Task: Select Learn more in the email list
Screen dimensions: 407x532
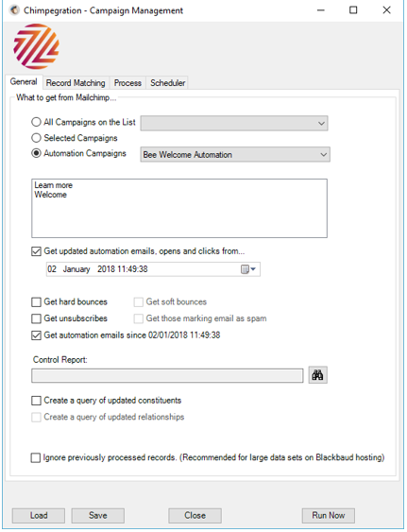Action: [x=53, y=185]
